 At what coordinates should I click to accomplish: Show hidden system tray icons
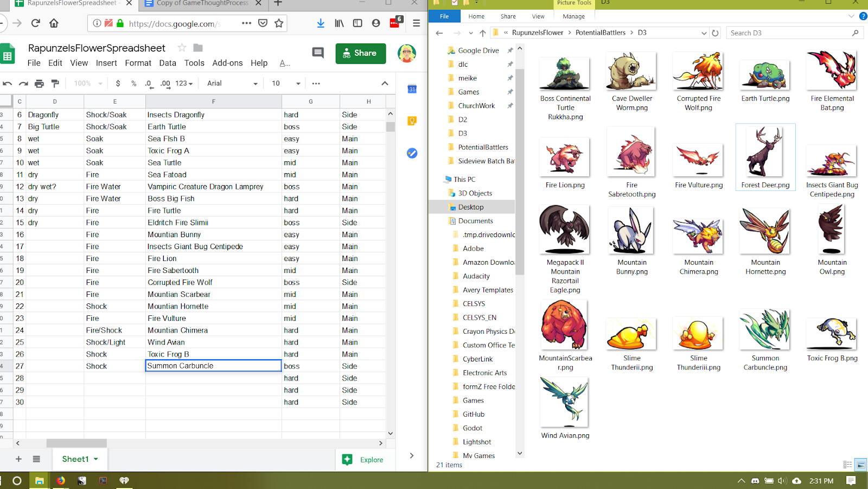[x=741, y=481]
